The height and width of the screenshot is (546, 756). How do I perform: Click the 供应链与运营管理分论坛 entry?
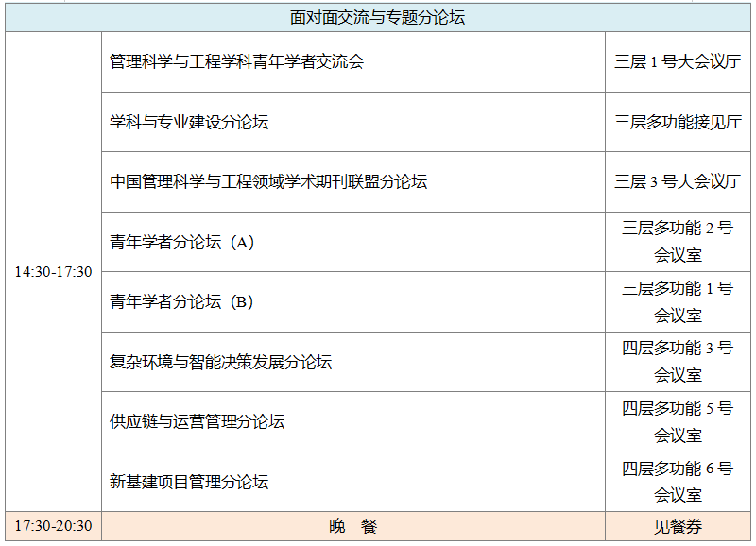[x=198, y=422]
